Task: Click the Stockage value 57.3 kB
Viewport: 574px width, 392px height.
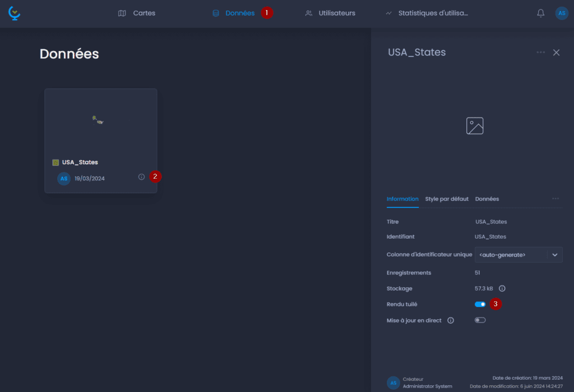Action: coord(484,288)
